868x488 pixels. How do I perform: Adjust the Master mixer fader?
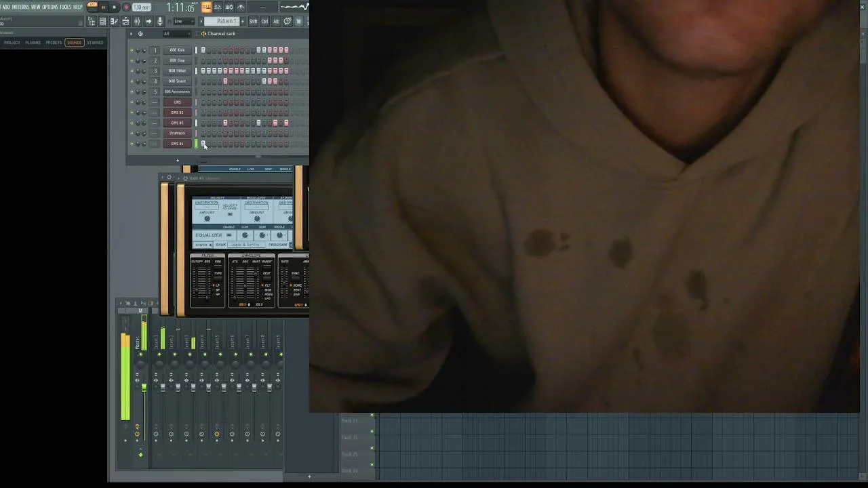(144, 387)
